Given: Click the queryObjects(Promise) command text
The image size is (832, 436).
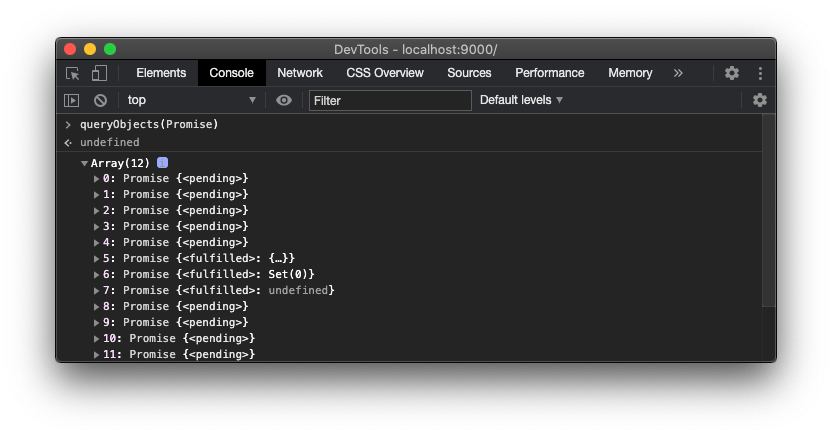Looking at the screenshot, I should [149, 124].
